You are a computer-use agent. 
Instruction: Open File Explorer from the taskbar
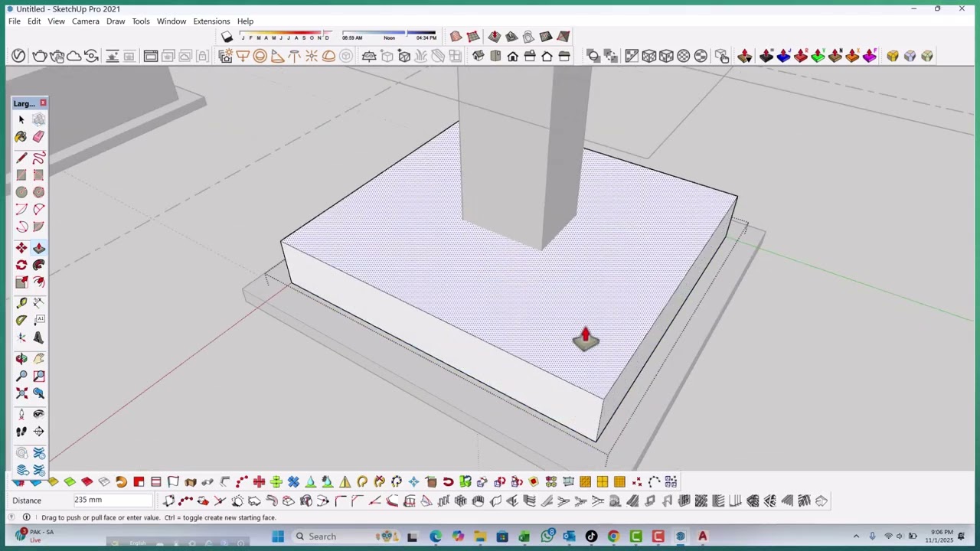[x=480, y=536]
